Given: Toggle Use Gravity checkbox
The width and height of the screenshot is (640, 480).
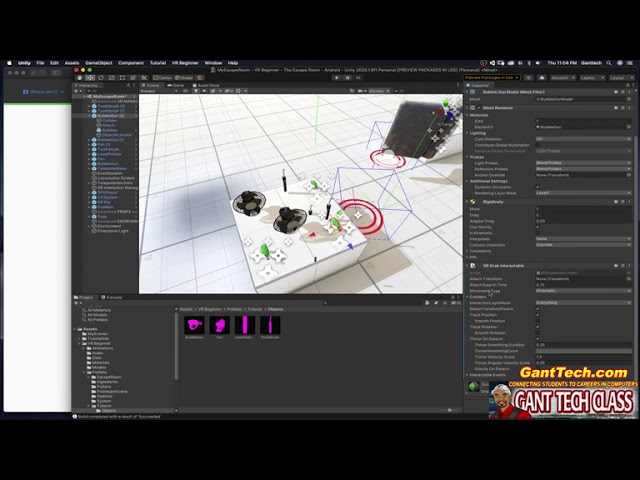Looking at the screenshot, I should pyautogui.click(x=538, y=227).
